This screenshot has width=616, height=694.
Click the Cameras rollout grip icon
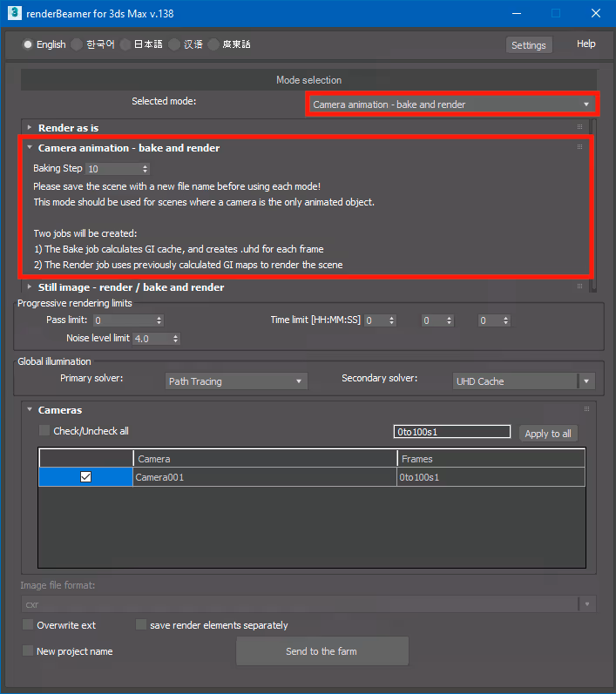(x=586, y=409)
